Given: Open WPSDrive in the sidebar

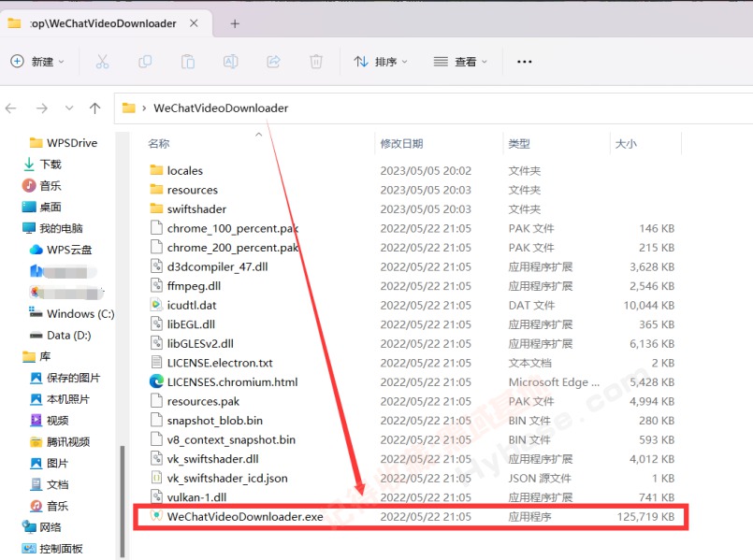Looking at the screenshot, I should (64, 143).
